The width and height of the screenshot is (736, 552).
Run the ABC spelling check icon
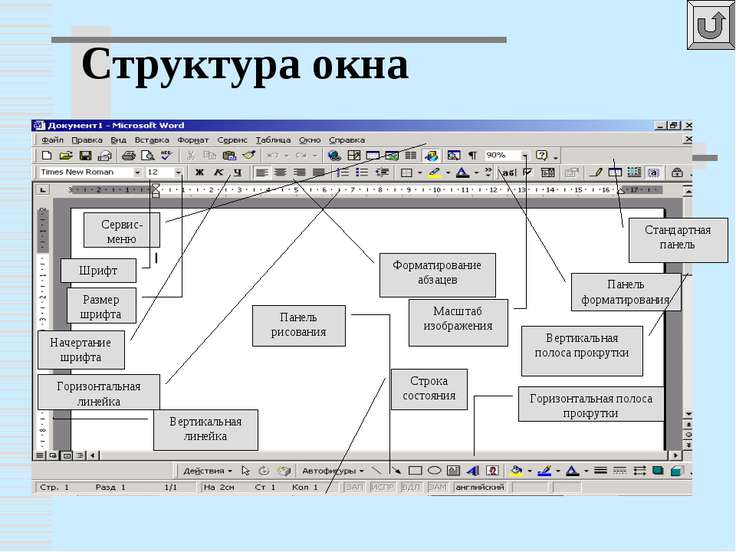(166, 155)
